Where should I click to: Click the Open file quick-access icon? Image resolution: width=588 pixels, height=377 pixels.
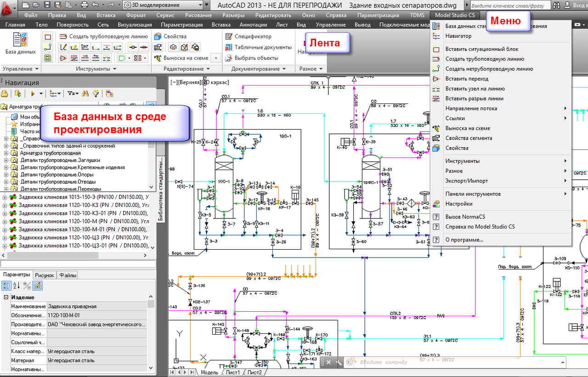(x=36, y=5)
